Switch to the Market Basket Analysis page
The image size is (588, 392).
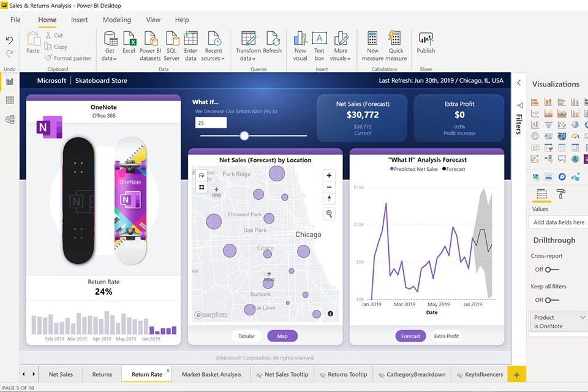[x=211, y=374]
